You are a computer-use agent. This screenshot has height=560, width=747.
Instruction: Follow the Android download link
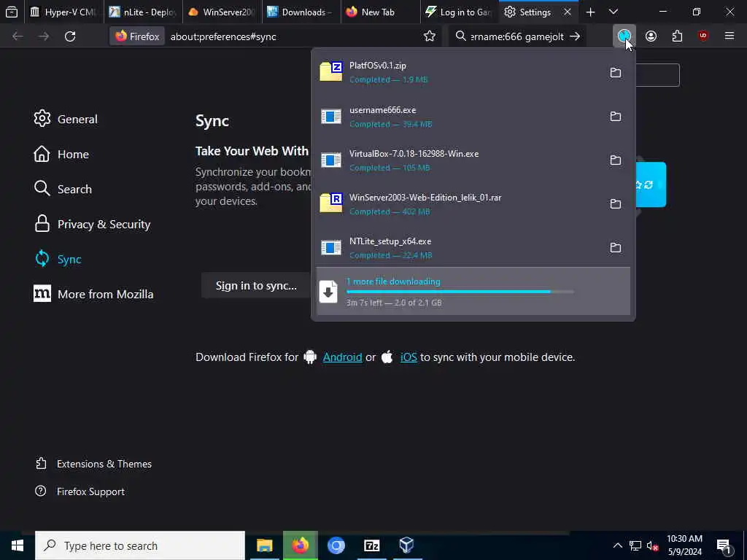(342, 357)
